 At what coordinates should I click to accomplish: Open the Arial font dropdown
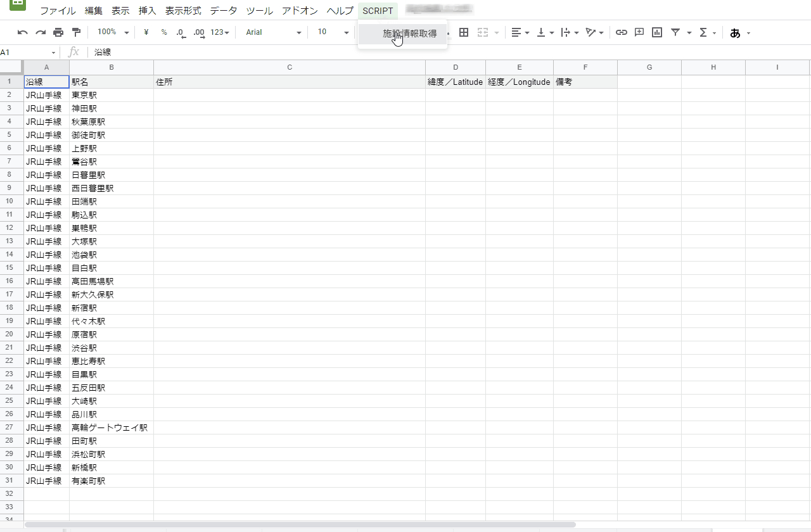(274, 32)
